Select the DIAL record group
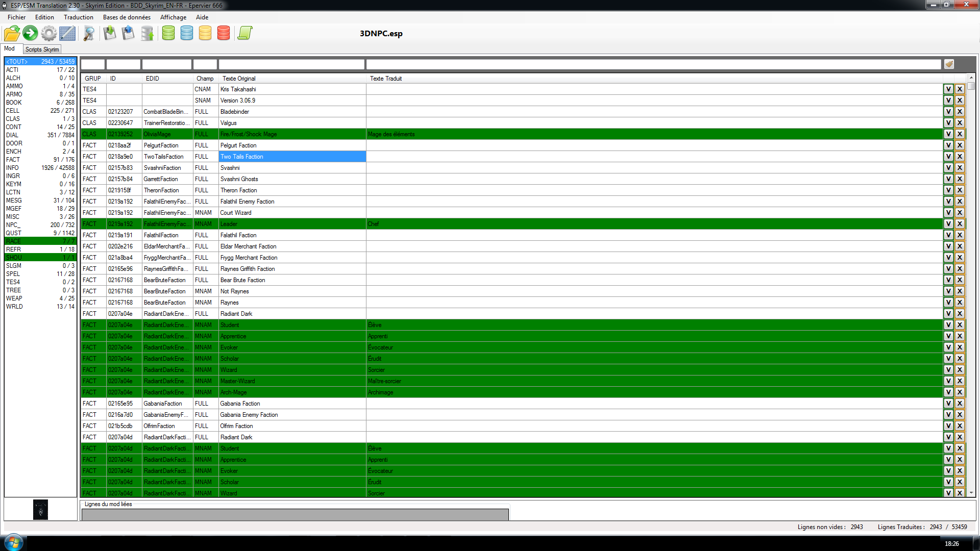Viewport: 980px width, 551px height. coord(40,135)
